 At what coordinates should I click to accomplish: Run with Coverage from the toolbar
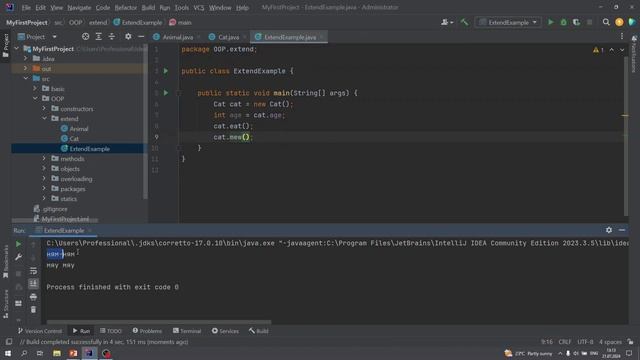pyautogui.click(x=576, y=22)
